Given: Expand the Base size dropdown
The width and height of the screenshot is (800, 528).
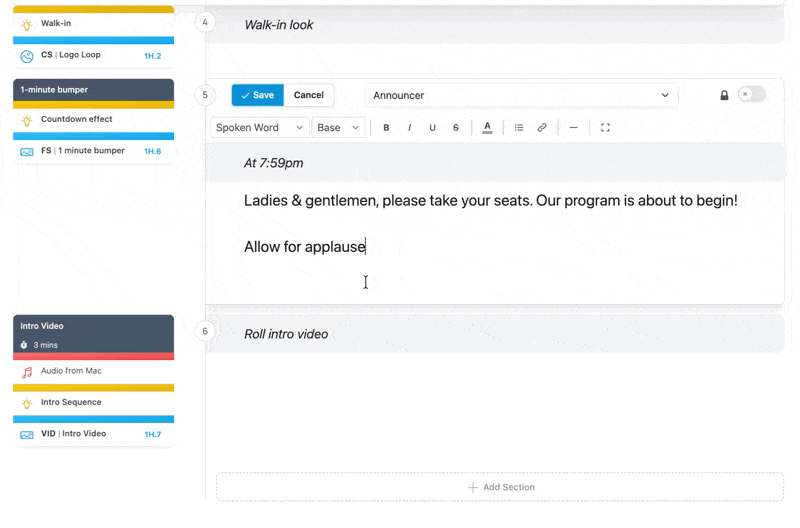Looking at the screenshot, I should coord(338,128).
